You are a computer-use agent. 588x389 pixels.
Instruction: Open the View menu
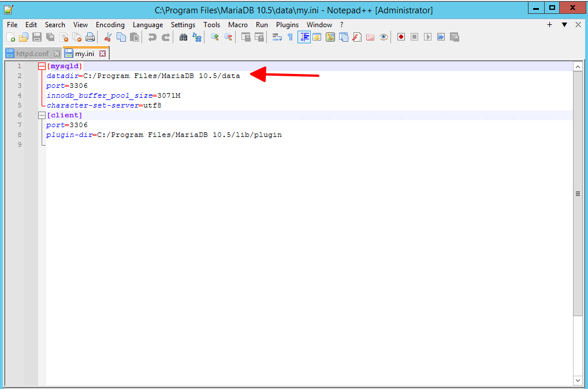[80, 25]
